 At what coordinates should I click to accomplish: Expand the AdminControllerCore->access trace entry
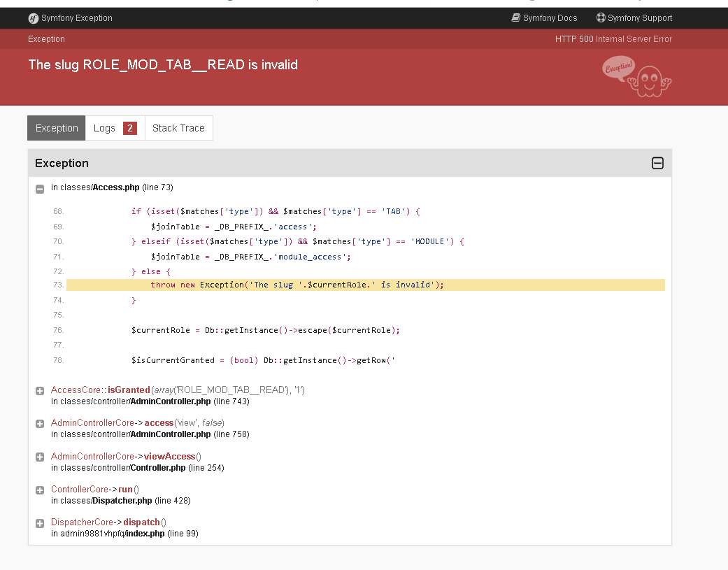[x=40, y=424]
